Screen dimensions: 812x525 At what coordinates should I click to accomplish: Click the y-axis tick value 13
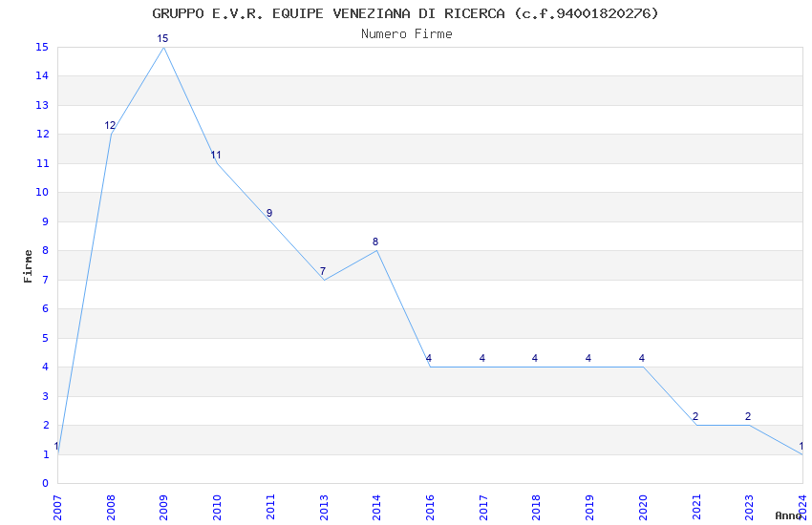tap(42, 105)
